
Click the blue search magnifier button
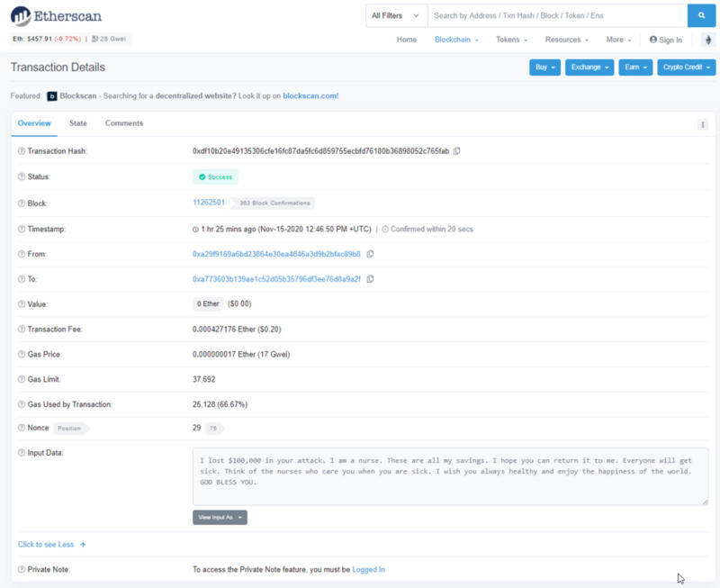pyautogui.click(x=701, y=15)
